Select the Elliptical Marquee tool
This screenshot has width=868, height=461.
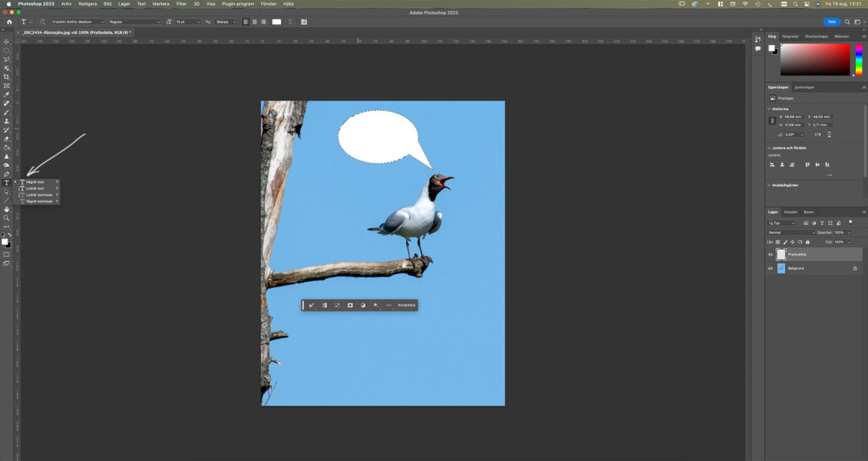6,51
